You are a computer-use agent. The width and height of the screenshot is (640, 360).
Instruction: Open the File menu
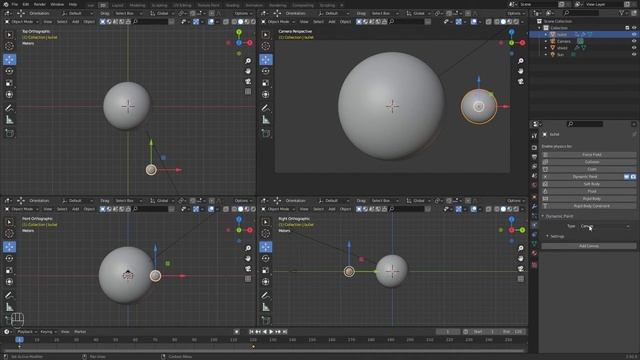[x=15, y=4]
